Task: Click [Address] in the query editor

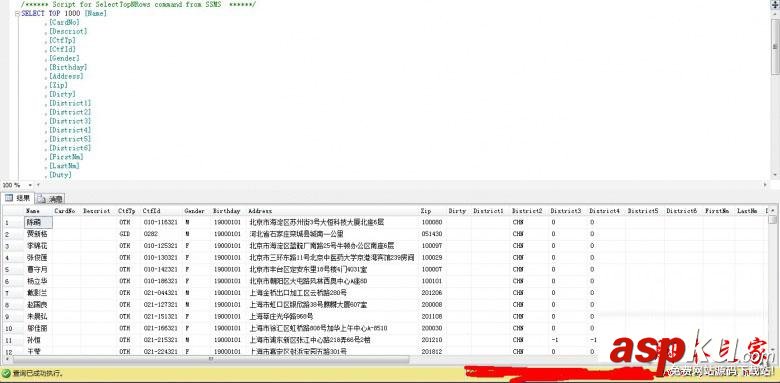Action: 66,76
